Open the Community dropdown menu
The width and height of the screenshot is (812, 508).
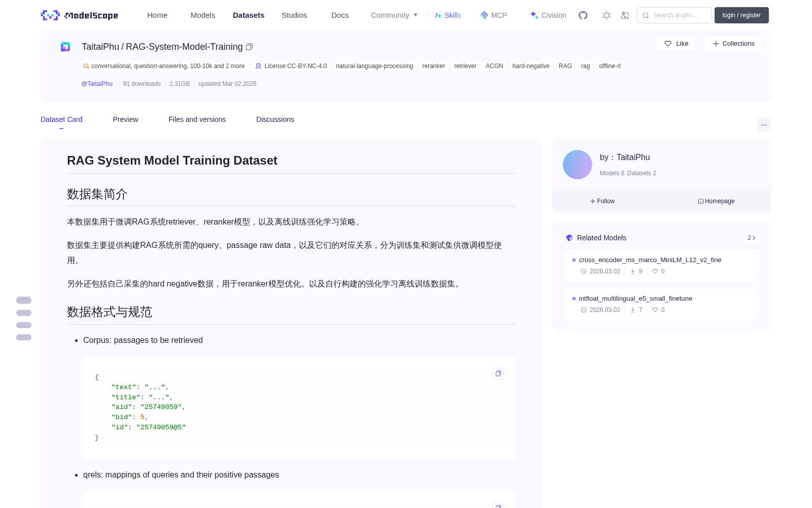(x=394, y=15)
